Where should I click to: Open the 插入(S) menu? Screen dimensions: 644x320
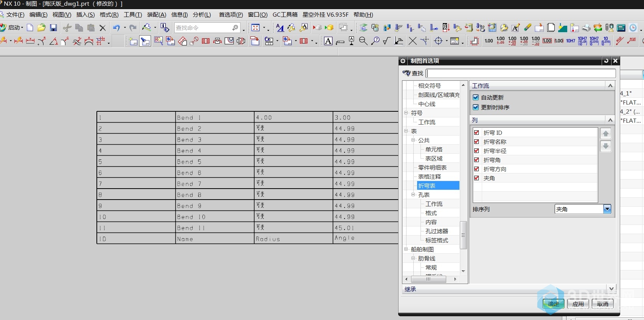point(85,14)
